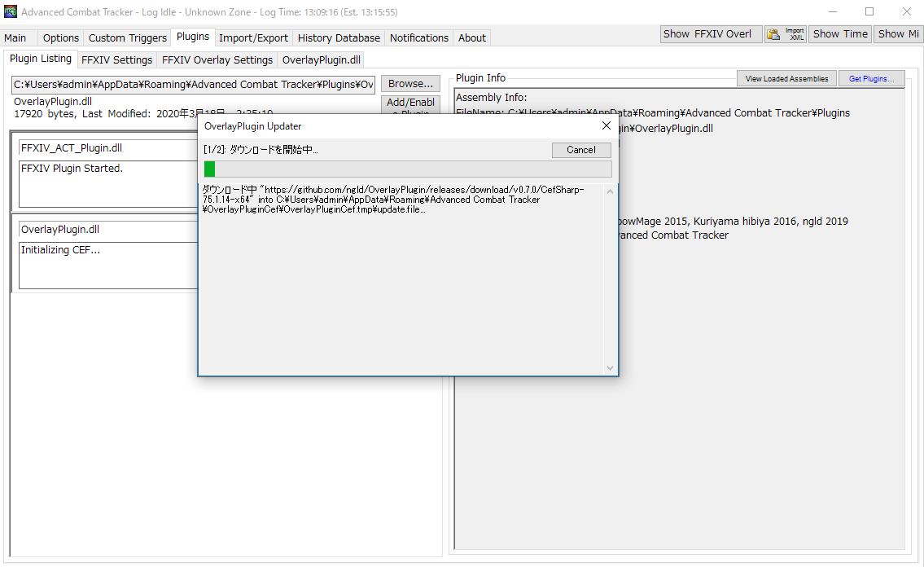This screenshot has width=924, height=567.
Task: Open the Get Plugins... link
Action: click(x=871, y=79)
